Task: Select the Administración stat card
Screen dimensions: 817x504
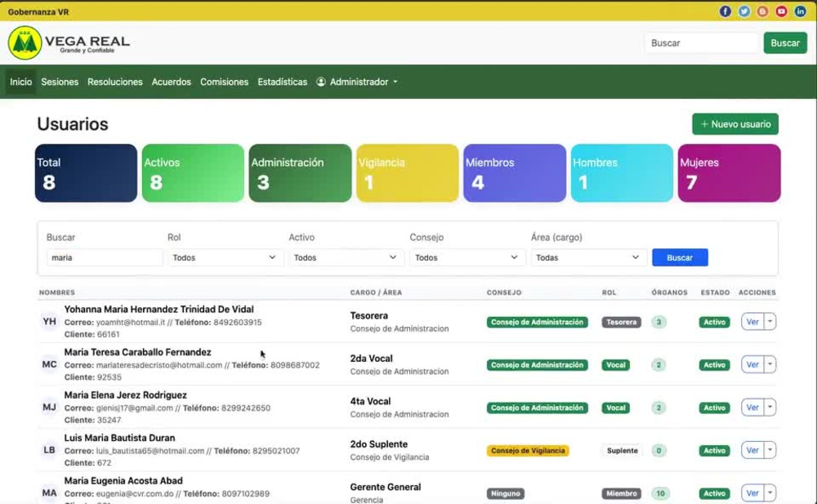Action: [x=300, y=173]
